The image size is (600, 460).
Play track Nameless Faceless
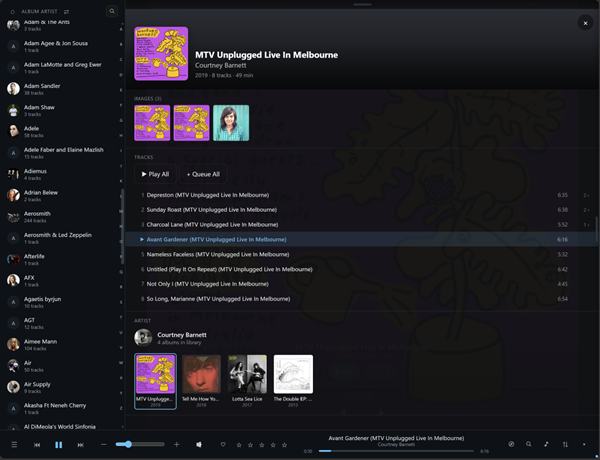coord(361,254)
